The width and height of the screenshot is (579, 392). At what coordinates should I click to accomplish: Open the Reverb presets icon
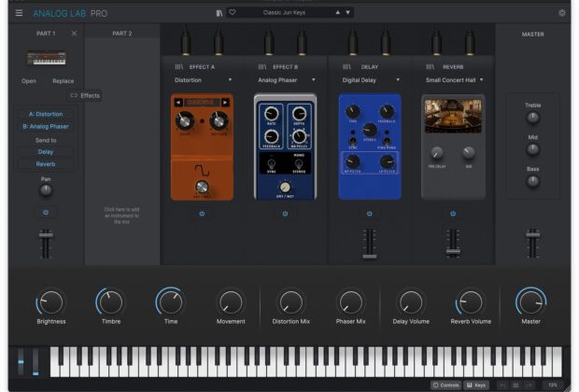(431, 67)
